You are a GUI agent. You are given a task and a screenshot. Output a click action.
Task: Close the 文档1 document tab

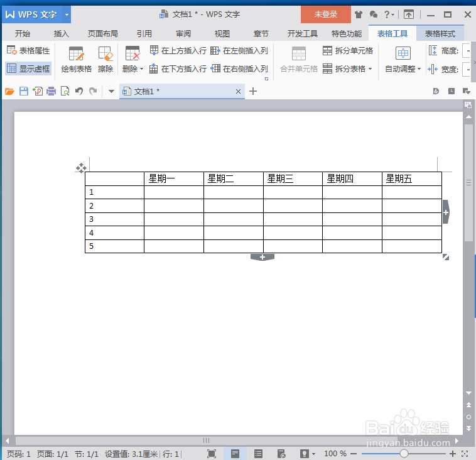238,92
